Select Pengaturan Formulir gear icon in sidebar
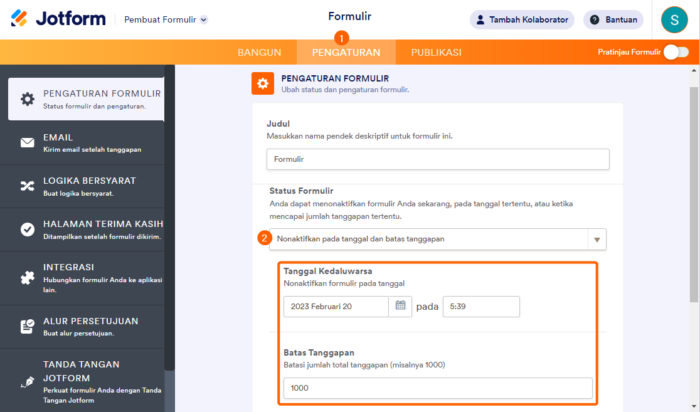 (x=27, y=99)
